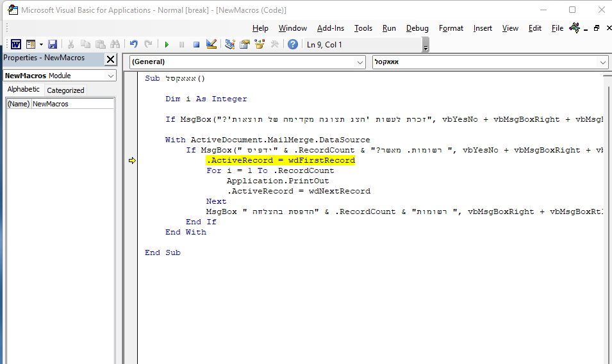The width and height of the screenshot is (612, 364).
Task: Expand the procedure dropdown showing אאאקסל
Action: point(602,62)
